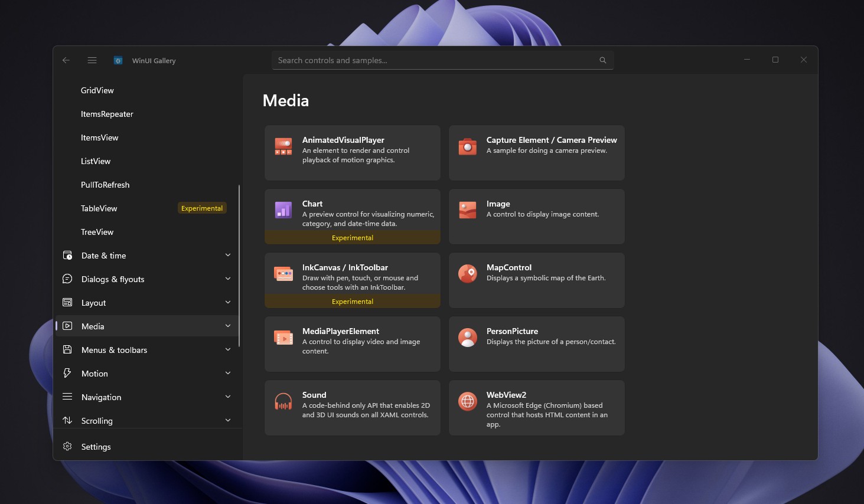Click the back arrow in title bar
The image size is (864, 504).
pyautogui.click(x=66, y=60)
